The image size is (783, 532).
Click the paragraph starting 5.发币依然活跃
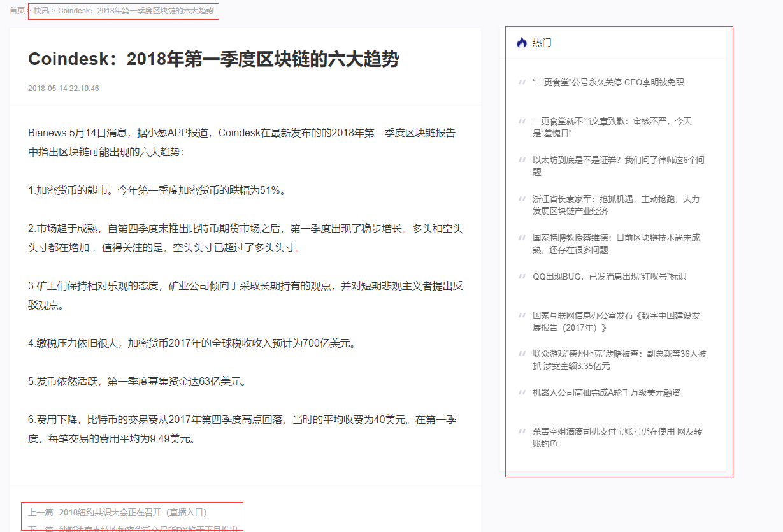pos(137,382)
